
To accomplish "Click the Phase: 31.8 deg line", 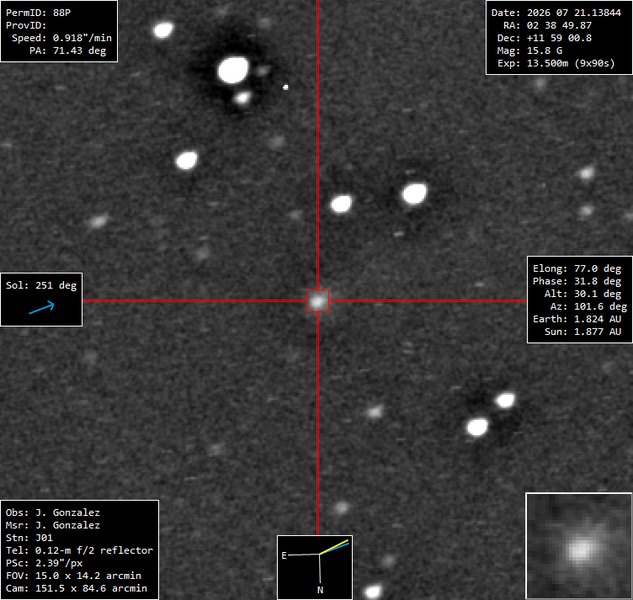I will pos(577,281).
